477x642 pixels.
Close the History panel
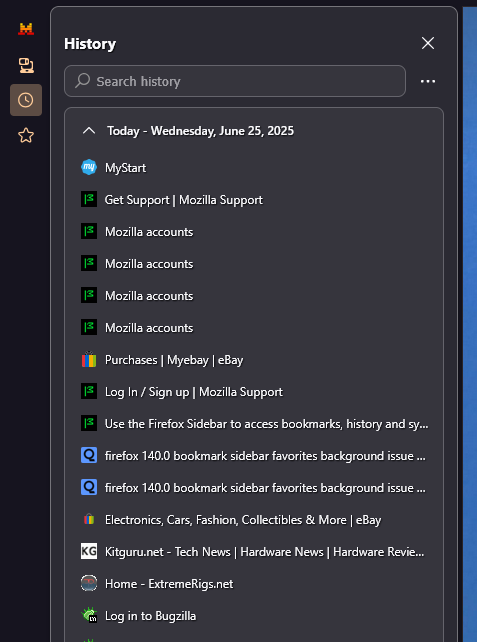pos(428,43)
